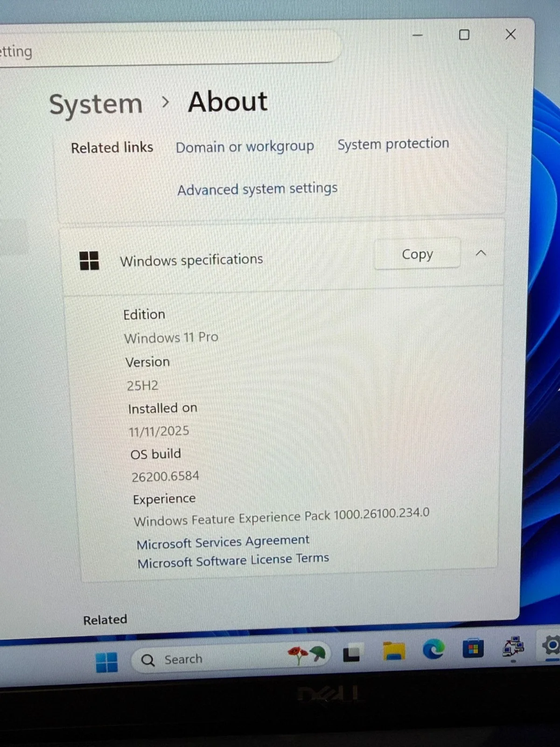Minimize the Settings window

click(x=418, y=35)
